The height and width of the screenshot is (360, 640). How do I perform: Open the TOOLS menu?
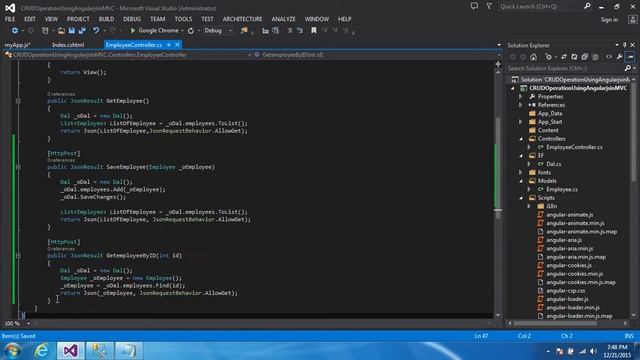coord(183,19)
